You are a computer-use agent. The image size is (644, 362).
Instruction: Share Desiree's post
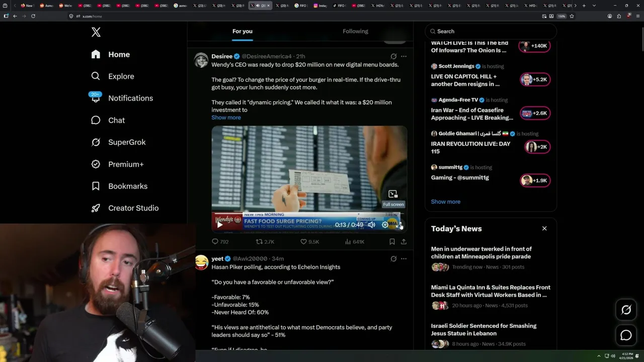coord(404,242)
